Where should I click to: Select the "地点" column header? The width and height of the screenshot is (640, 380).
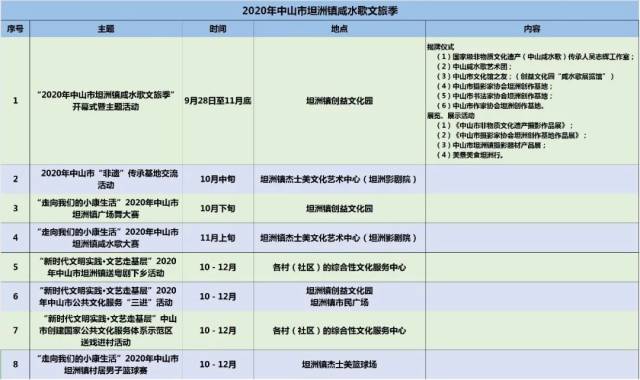pos(339,29)
